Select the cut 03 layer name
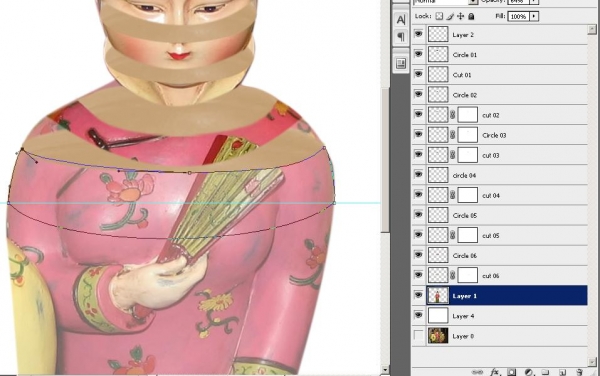The height and width of the screenshot is (376, 600). click(491, 155)
